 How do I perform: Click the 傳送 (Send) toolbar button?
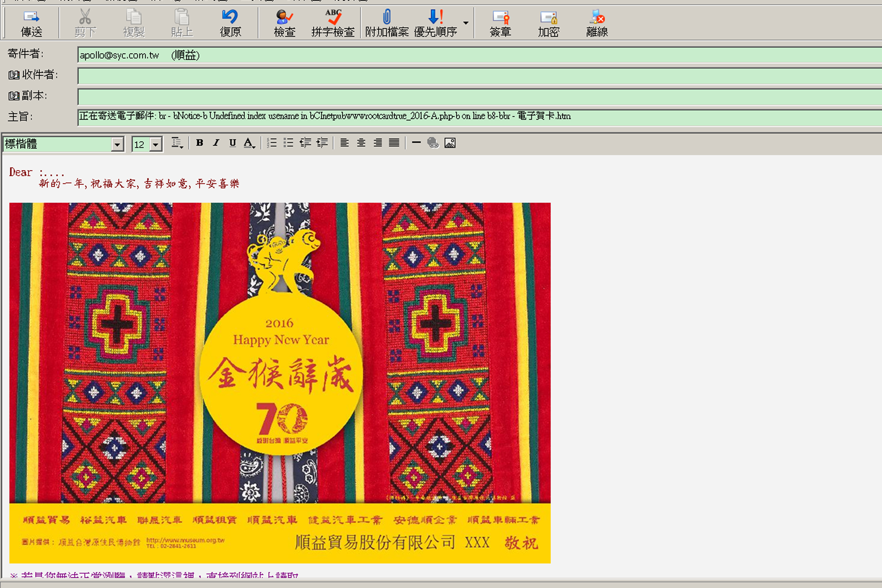(31, 23)
